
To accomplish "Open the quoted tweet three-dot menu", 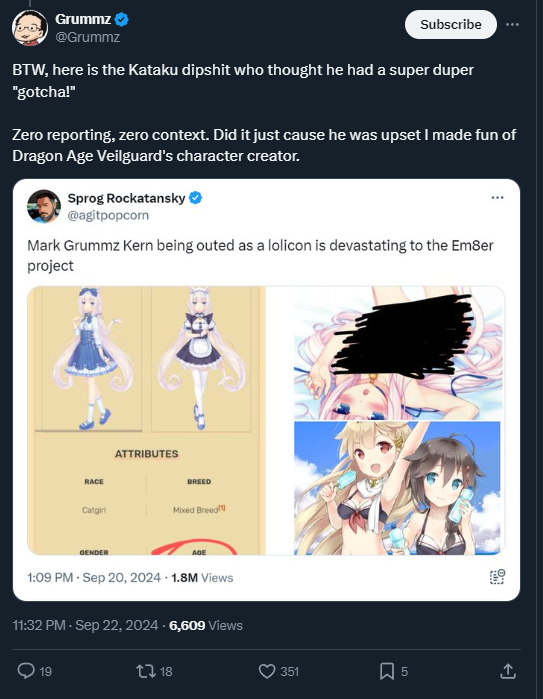I will tap(497, 197).
